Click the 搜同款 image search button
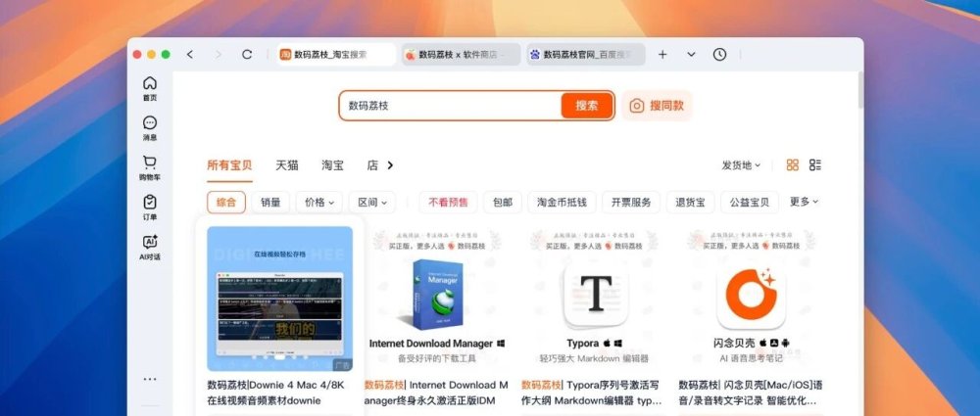This screenshot has height=416, width=980. click(657, 106)
